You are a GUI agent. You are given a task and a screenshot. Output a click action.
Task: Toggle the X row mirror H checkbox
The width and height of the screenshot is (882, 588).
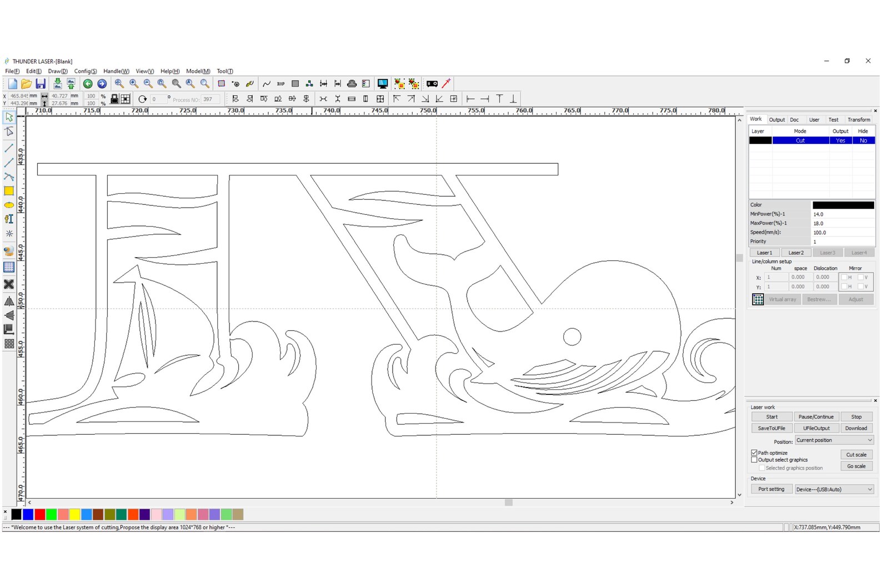(844, 277)
